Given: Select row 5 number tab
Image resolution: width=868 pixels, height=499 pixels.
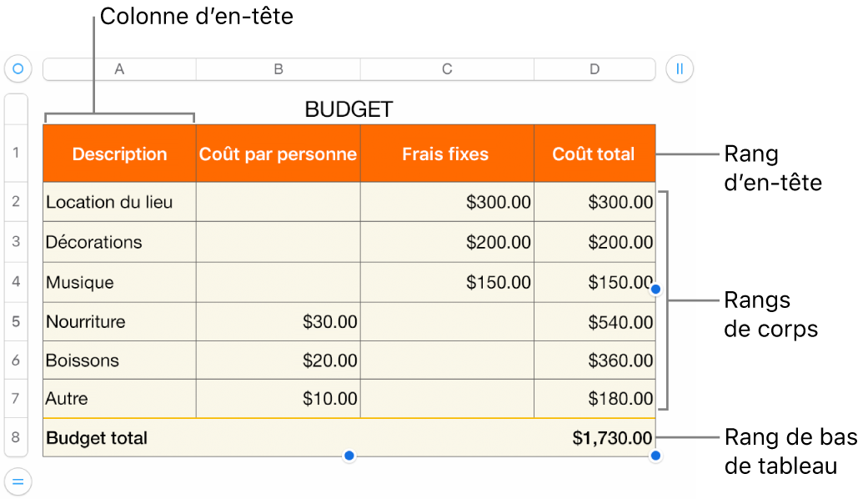Looking at the screenshot, I should [17, 321].
